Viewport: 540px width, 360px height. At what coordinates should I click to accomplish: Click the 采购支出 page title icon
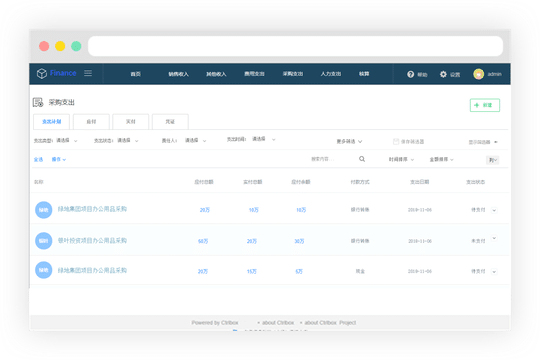pyautogui.click(x=38, y=102)
